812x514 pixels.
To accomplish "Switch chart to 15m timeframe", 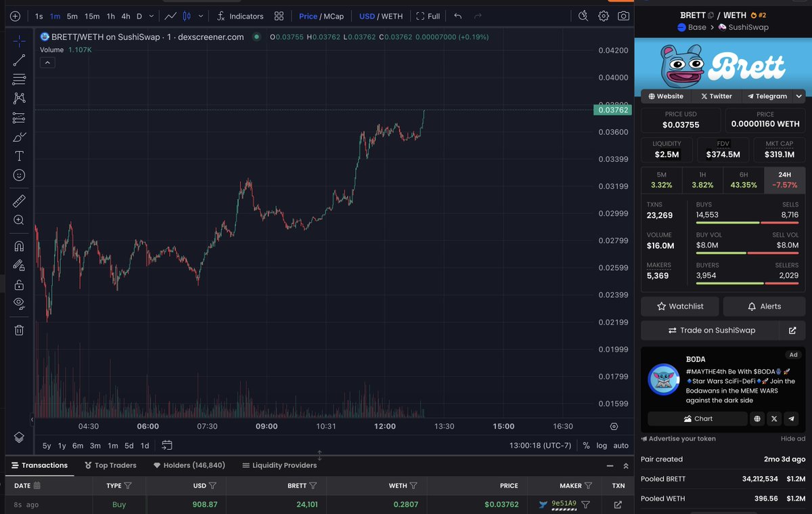I will (x=92, y=16).
